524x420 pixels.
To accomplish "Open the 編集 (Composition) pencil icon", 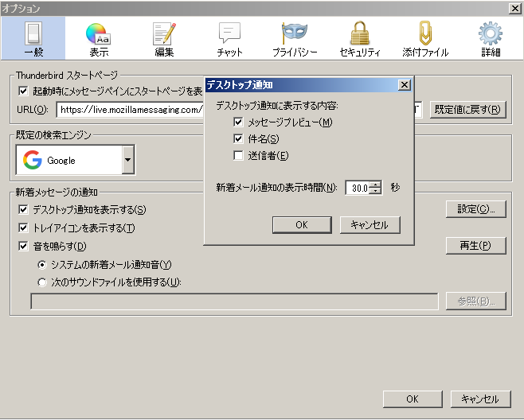I will tap(164, 38).
